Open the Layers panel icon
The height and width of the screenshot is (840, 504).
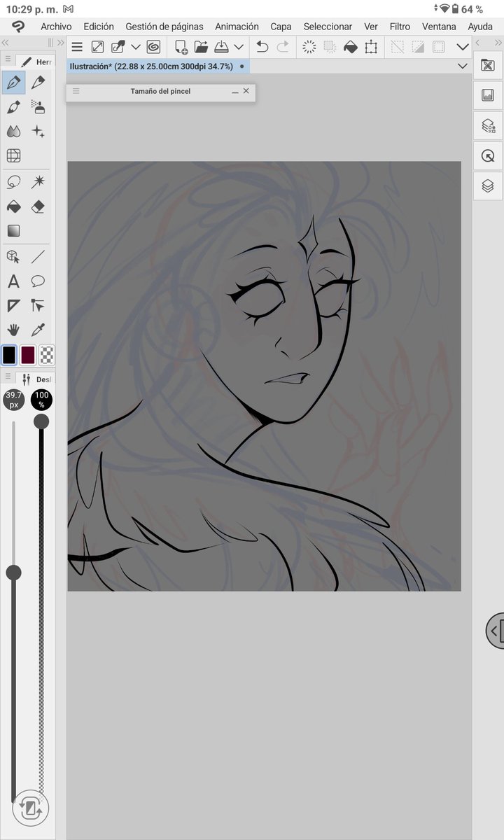point(488,186)
